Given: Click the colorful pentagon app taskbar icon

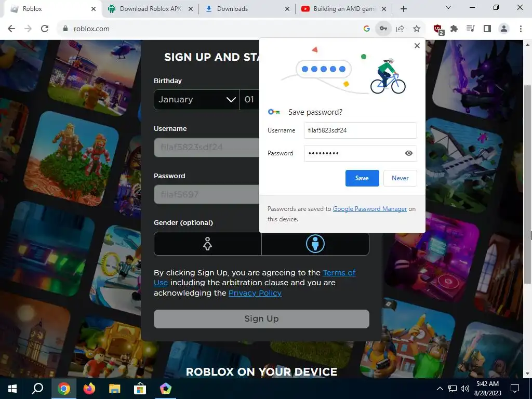Looking at the screenshot, I should coord(166,389).
